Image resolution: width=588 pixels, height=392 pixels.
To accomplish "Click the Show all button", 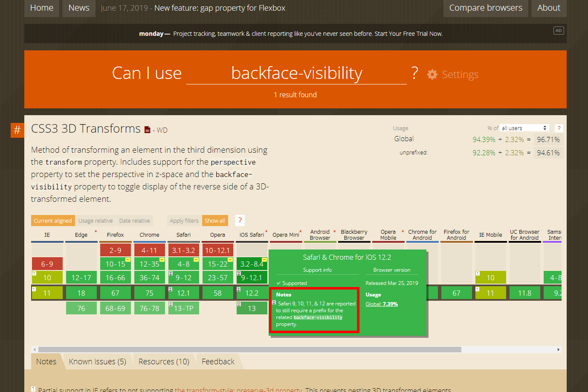I will pos(215,221).
